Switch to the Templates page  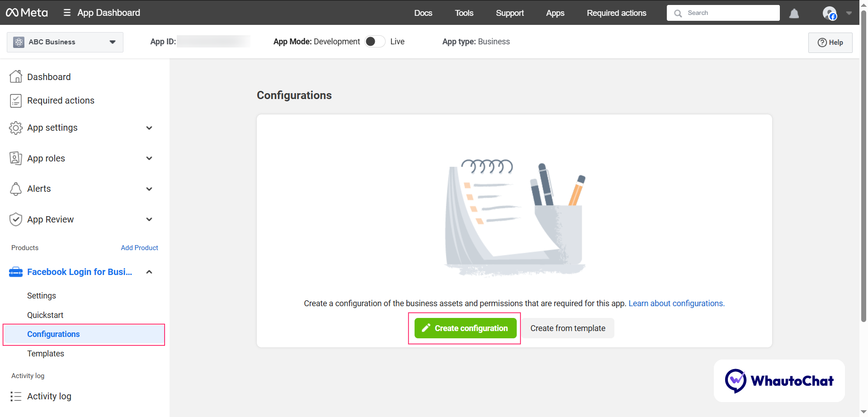[x=45, y=353]
